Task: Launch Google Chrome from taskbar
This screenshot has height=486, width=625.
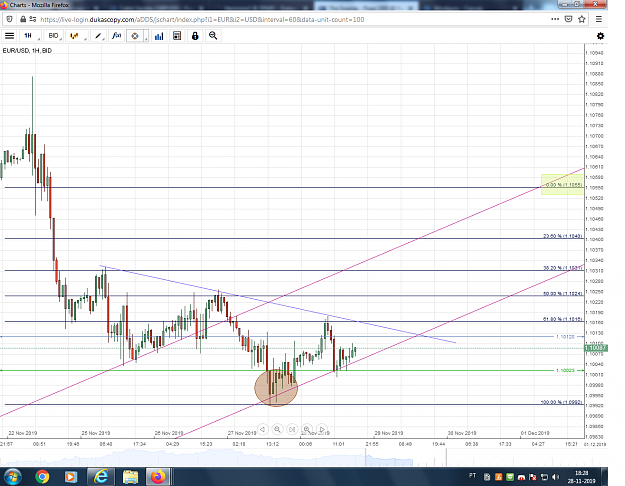Action: (42, 476)
